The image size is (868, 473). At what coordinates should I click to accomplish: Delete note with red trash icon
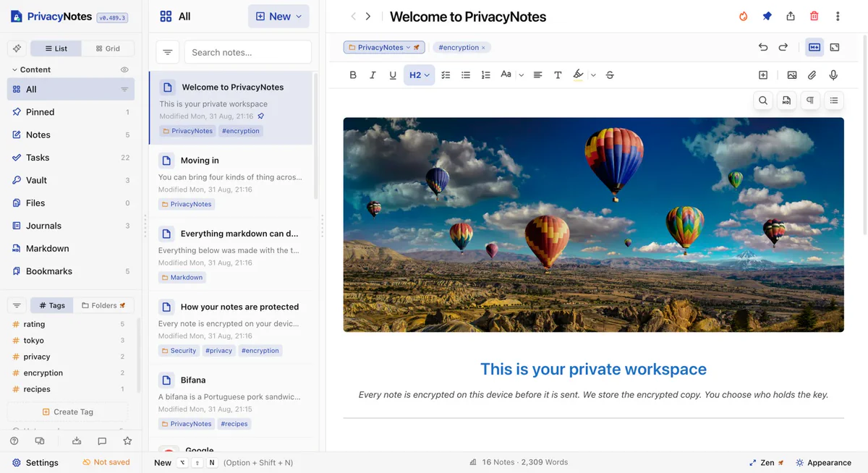814,17
